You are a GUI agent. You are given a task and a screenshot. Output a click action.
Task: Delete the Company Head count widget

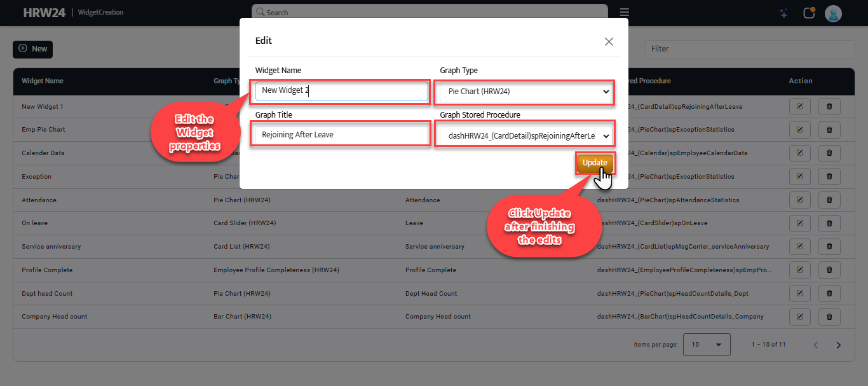point(829,317)
